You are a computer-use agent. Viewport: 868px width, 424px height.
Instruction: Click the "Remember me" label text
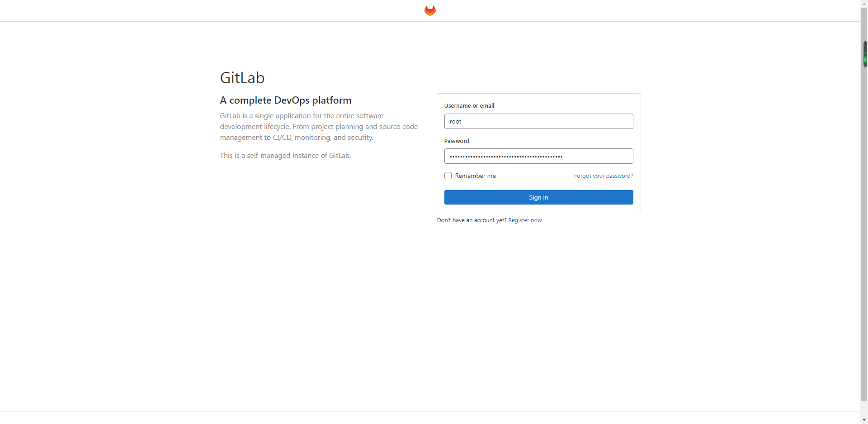(475, 176)
